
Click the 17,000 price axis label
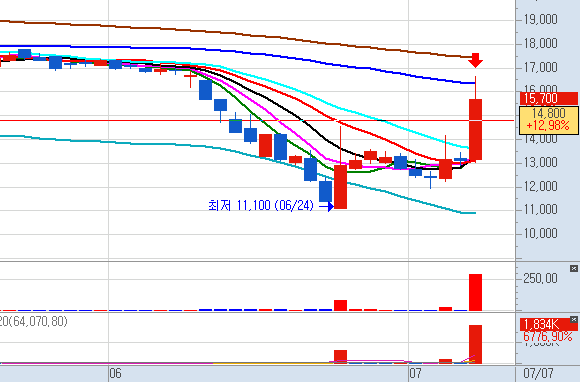click(x=540, y=67)
